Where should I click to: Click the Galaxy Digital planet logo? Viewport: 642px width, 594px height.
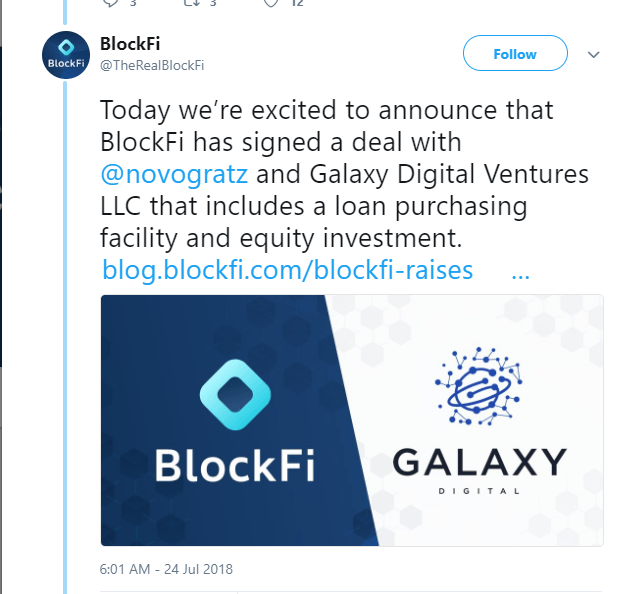point(478,387)
